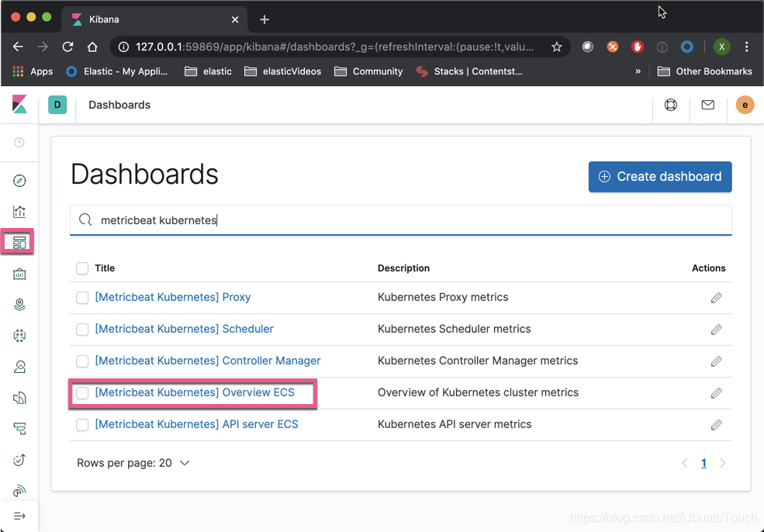Check the Overview ECS dashboard row

tap(82, 392)
